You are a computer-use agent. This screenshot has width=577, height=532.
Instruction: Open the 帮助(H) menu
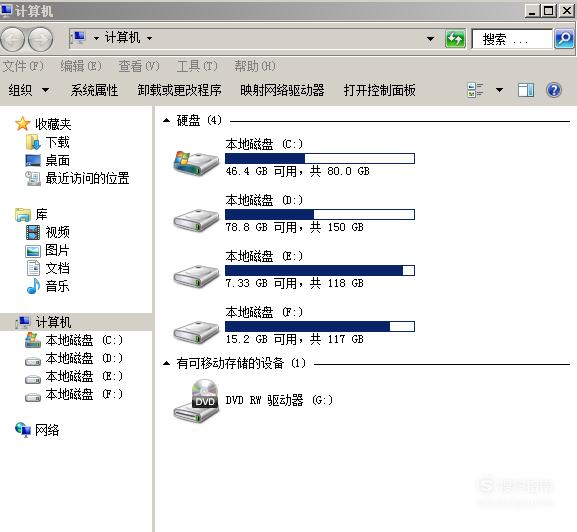pyautogui.click(x=255, y=66)
